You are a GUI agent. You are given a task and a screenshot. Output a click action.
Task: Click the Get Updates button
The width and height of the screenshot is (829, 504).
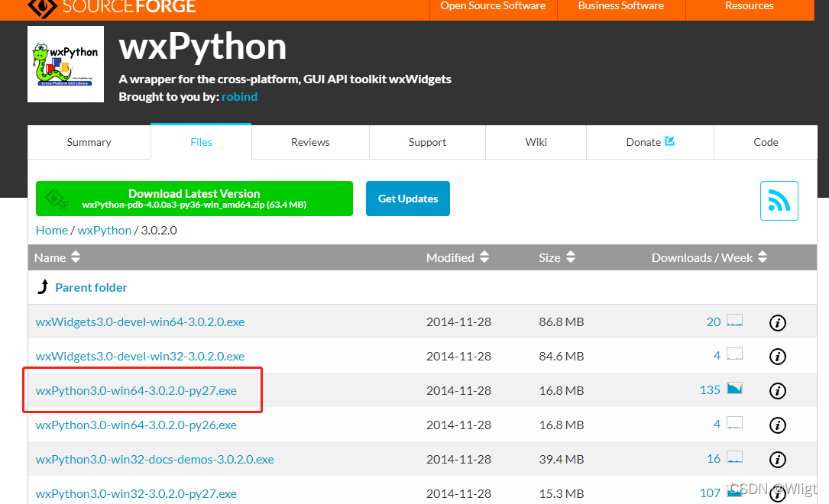point(408,199)
